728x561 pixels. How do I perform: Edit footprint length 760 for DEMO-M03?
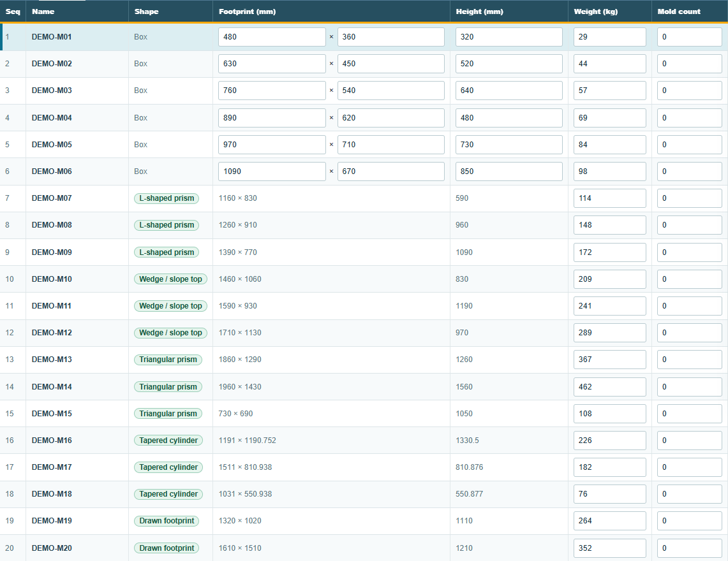point(272,91)
